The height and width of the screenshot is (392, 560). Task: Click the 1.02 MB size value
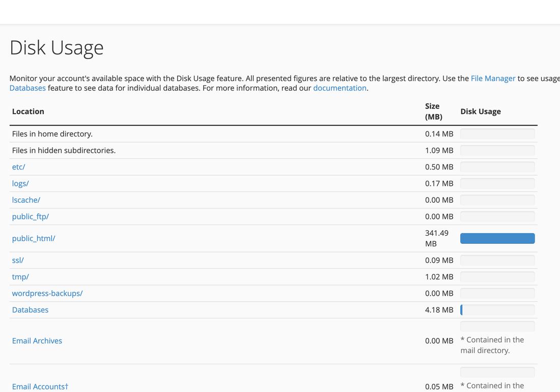click(x=439, y=277)
